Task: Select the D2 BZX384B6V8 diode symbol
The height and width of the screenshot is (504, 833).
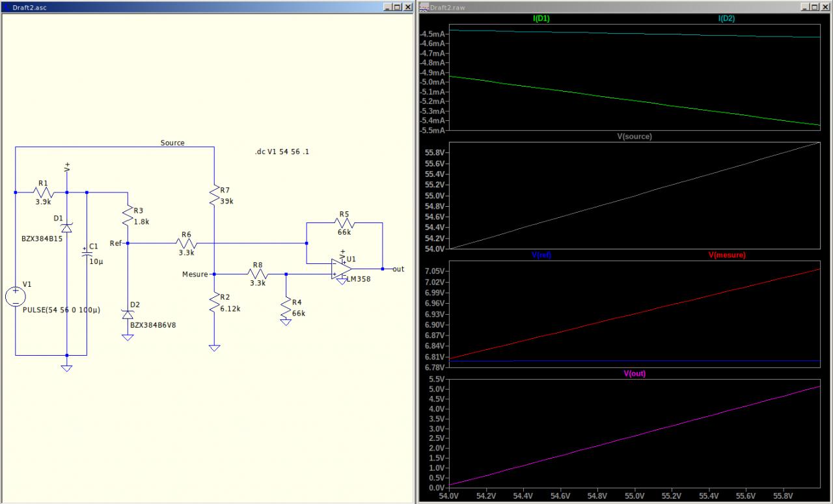Action: 128,315
